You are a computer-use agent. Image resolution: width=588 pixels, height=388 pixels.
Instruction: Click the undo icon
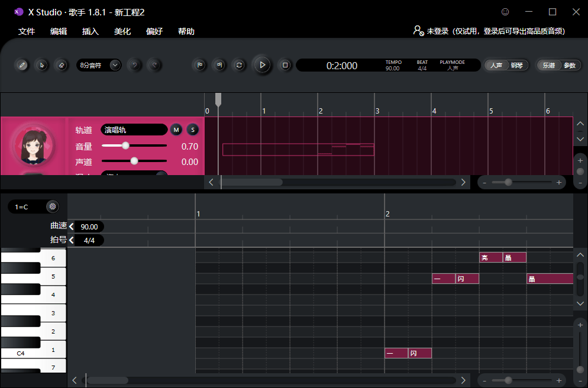[134, 65]
